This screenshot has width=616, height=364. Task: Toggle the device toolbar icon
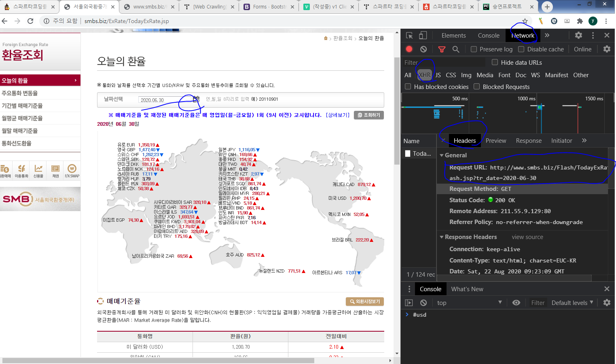[423, 36]
